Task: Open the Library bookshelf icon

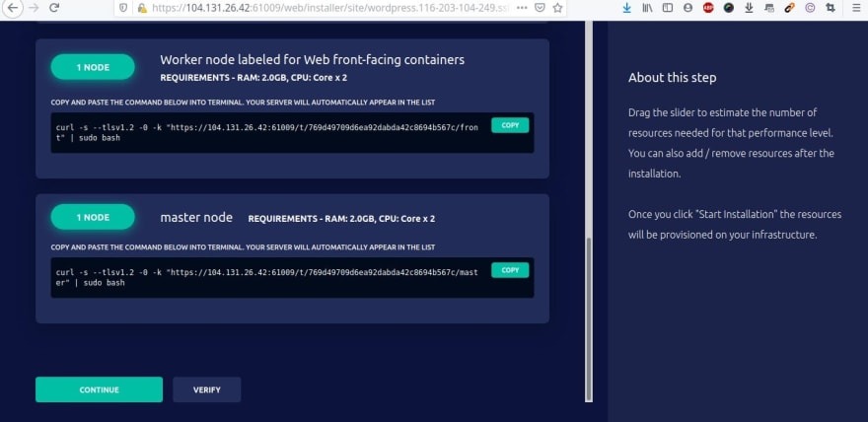Action: pos(647,8)
